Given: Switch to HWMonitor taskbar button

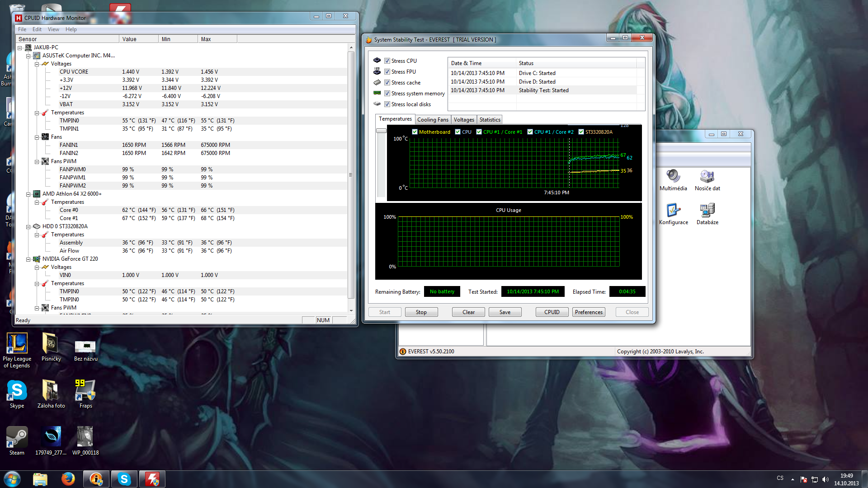Looking at the screenshot, I should (152, 479).
